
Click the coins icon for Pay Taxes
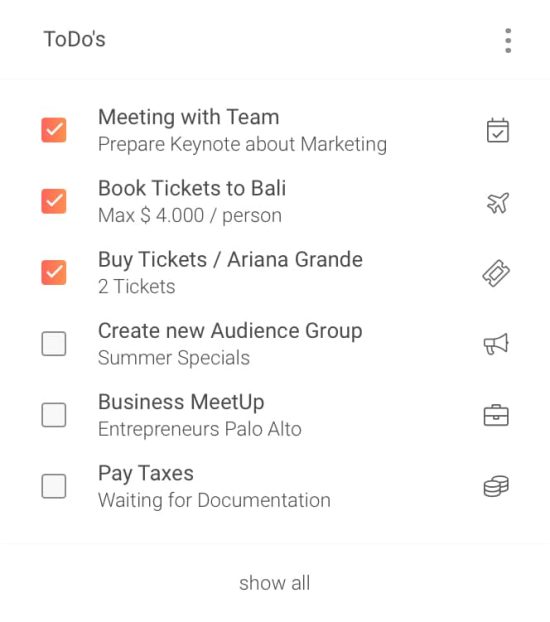pos(496,486)
